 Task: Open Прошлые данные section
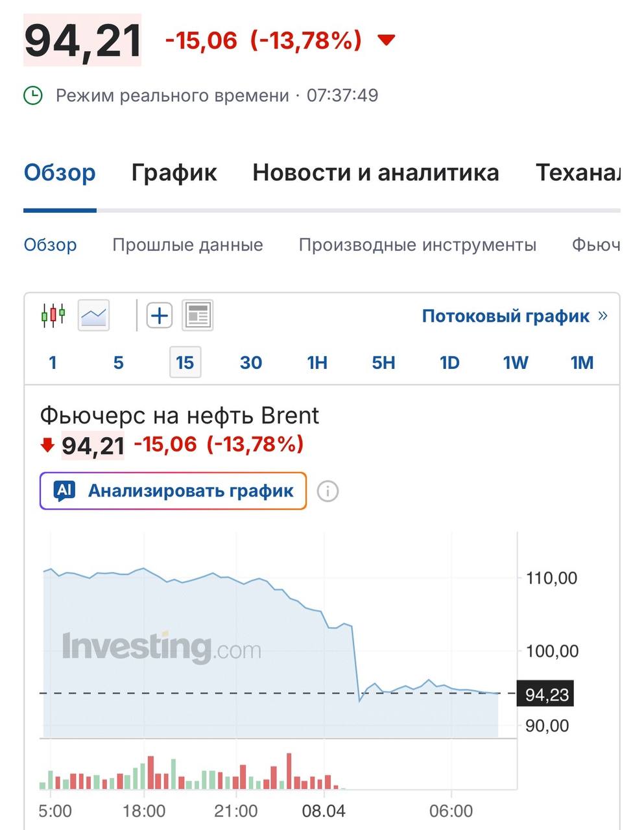187,244
